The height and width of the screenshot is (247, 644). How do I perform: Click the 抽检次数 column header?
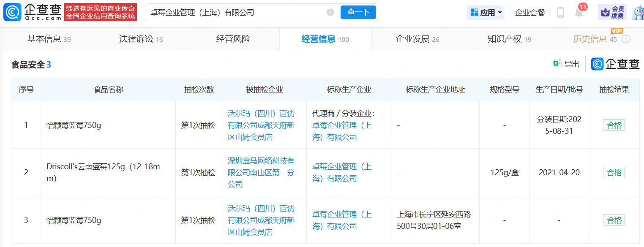(x=199, y=90)
